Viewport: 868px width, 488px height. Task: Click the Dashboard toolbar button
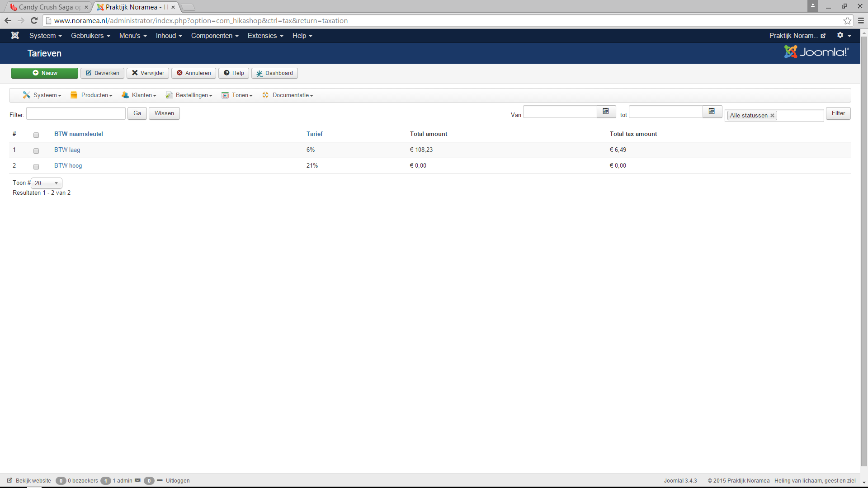click(274, 73)
